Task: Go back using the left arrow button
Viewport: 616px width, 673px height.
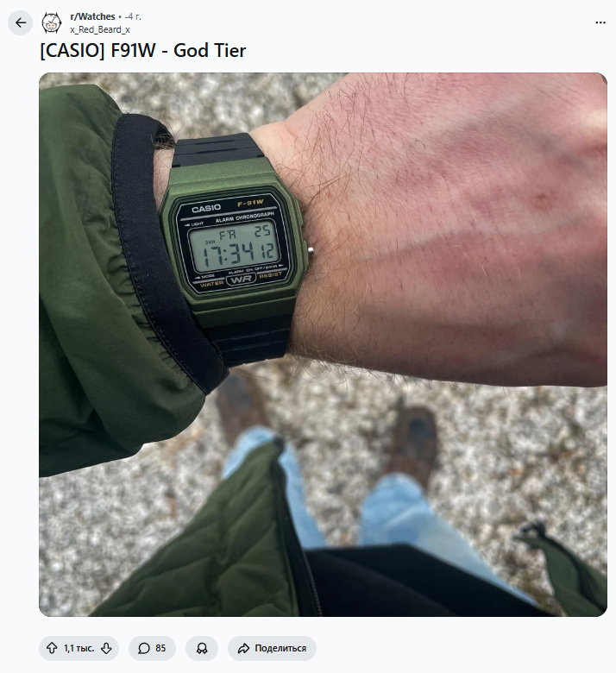Action: click(x=20, y=22)
